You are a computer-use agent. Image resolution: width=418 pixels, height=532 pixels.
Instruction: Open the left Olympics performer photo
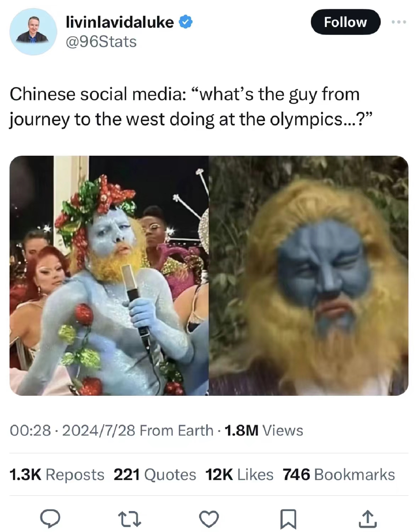(x=109, y=276)
